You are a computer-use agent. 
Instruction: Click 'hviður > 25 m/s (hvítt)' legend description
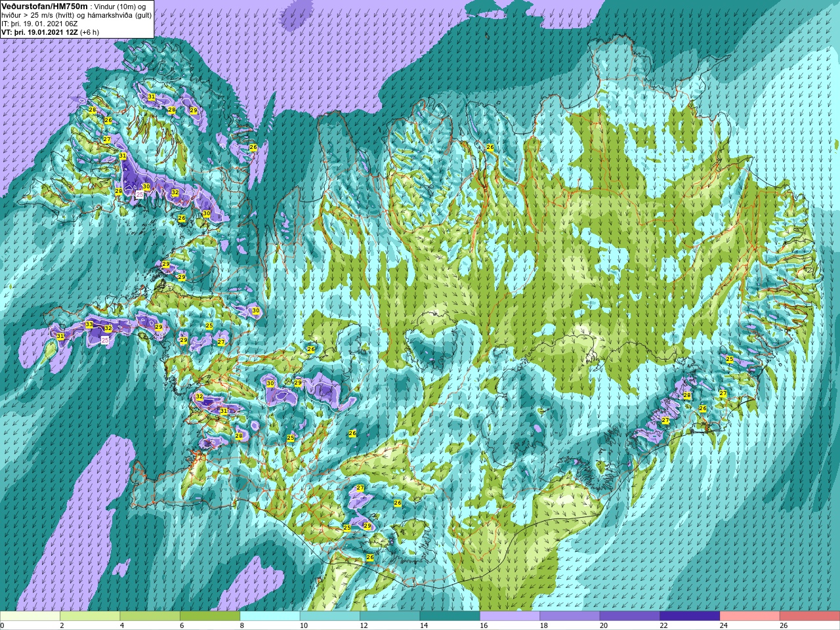click(38, 15)
